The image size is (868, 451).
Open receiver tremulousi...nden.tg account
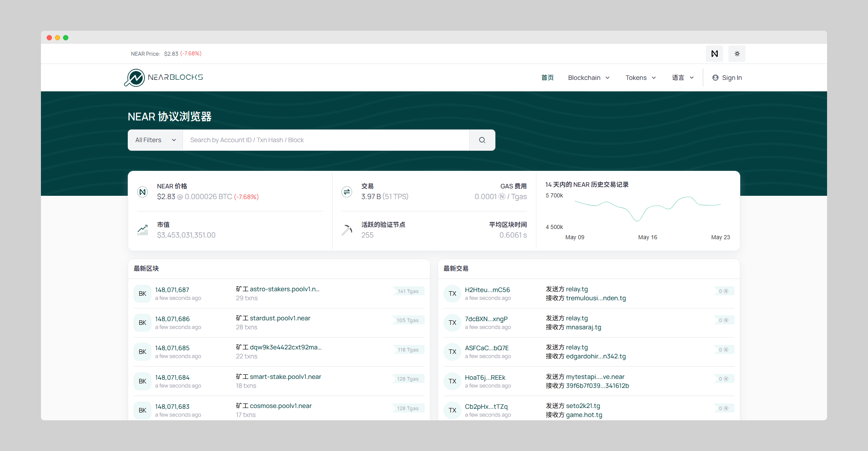pos(596,298)
